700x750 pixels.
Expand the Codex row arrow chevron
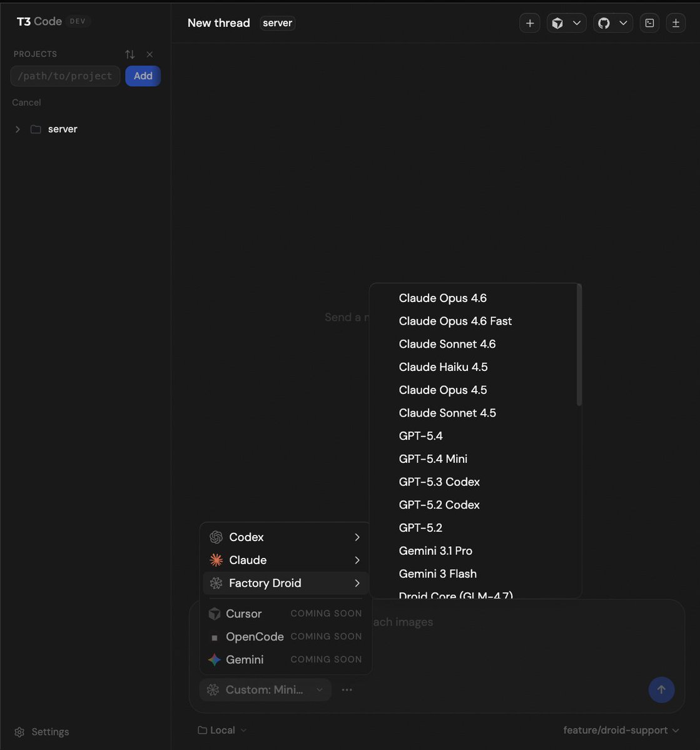coord(357,537)
